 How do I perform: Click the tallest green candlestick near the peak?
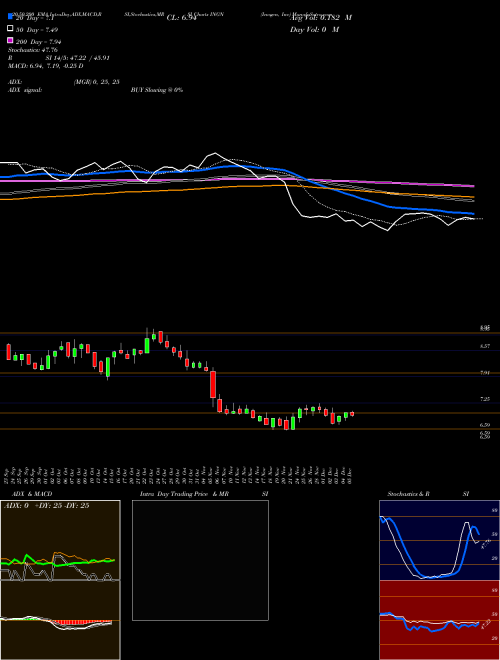147,345
